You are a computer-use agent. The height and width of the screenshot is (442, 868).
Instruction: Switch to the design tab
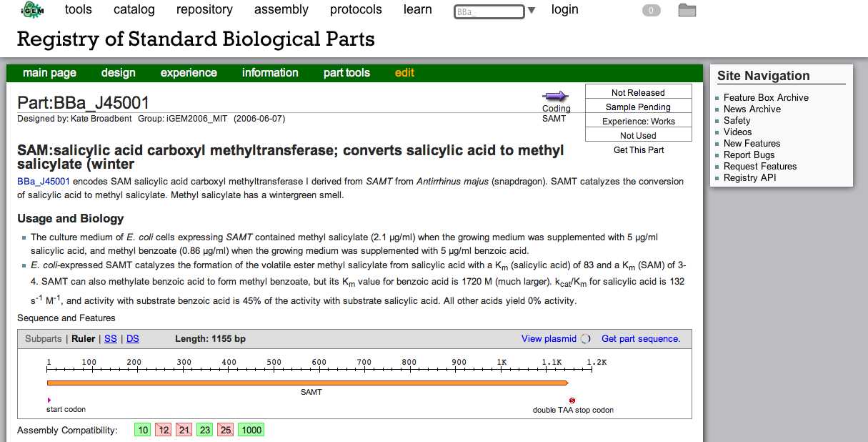click(x=119, y=73)
